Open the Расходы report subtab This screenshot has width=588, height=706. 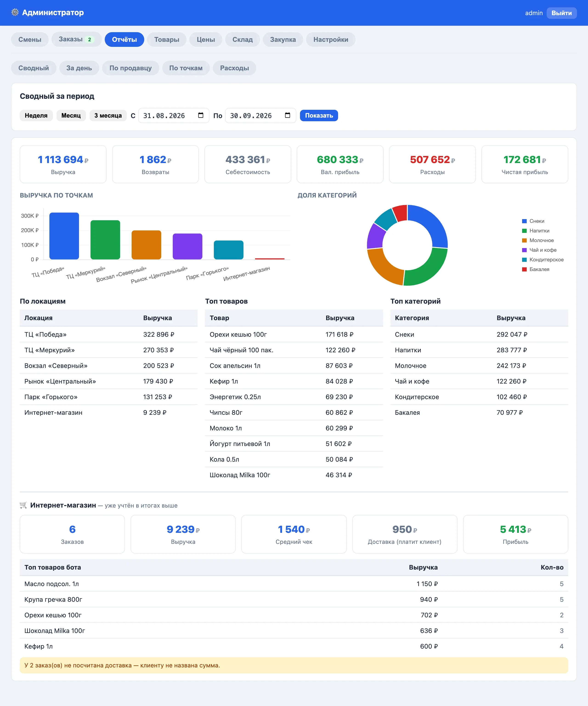234,68
